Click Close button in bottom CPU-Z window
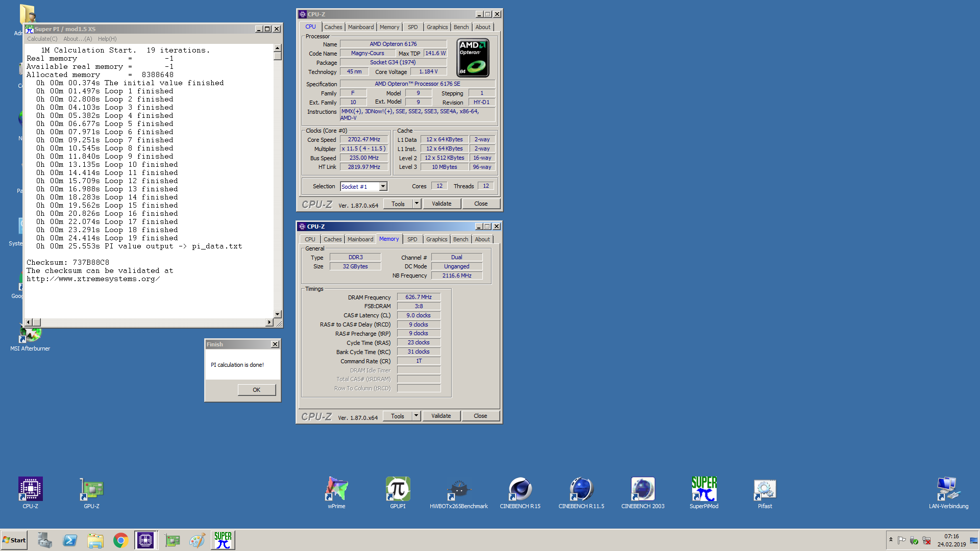This screenshot has width=980, height=551. 480,416
